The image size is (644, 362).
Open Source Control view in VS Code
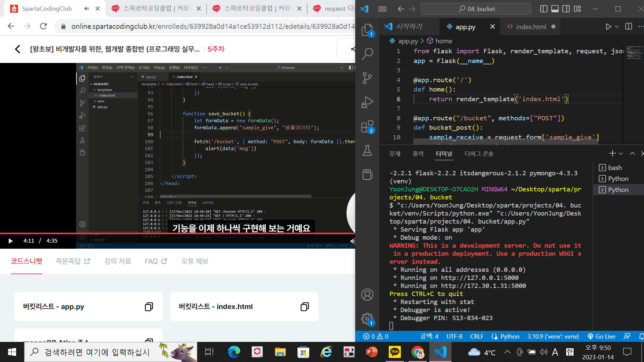[x=367, y=78]
